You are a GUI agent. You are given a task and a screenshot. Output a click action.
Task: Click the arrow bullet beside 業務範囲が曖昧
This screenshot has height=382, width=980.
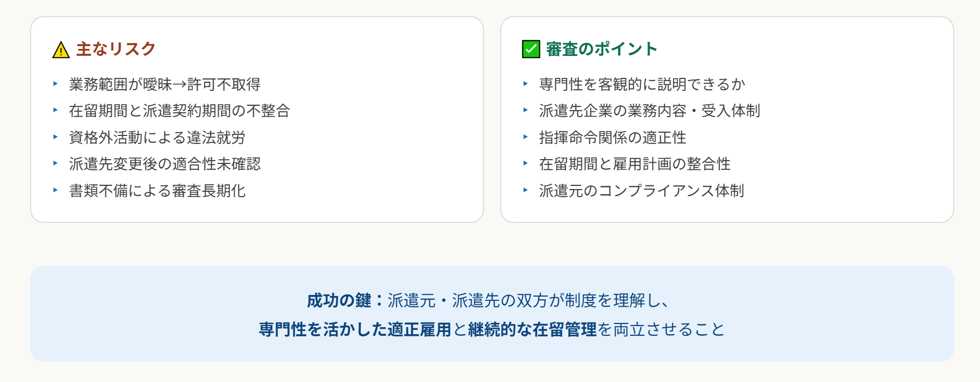point(55,84)
